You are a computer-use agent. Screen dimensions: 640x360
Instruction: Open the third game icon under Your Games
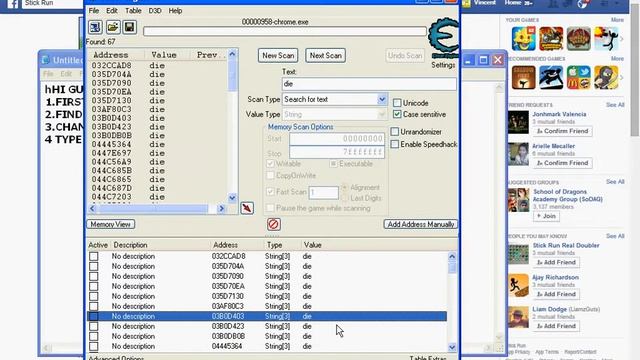(x=578, y=39)
